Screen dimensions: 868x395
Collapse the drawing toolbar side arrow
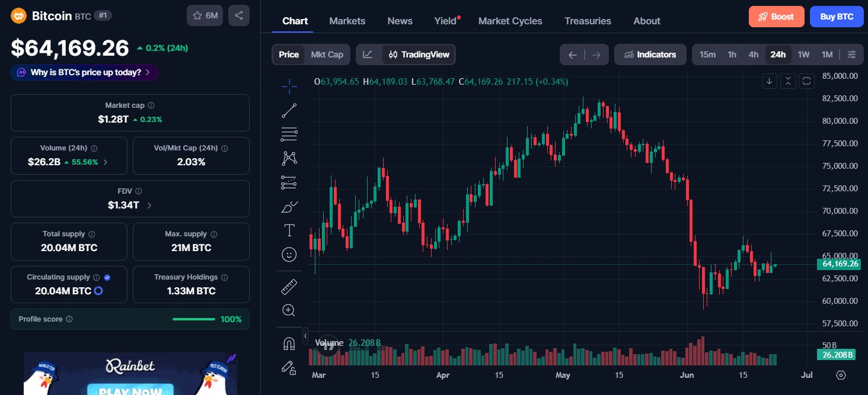tap(305, 336)
